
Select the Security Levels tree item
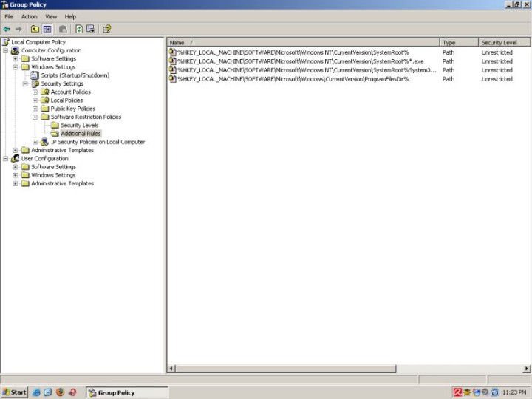[79, 126]
